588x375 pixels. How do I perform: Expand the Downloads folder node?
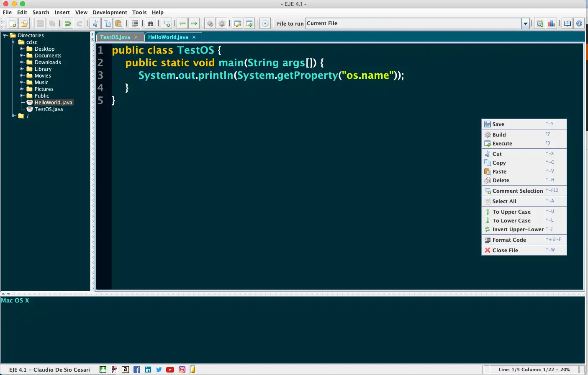click(x=22, y=62)
